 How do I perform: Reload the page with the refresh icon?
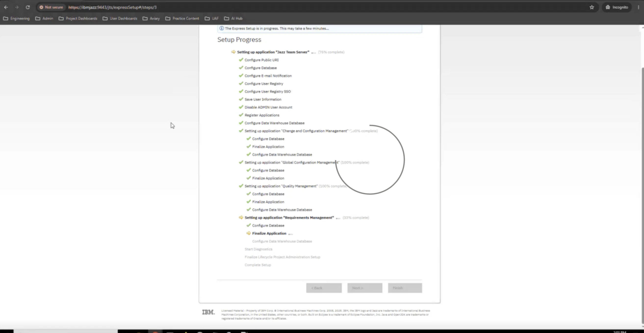[x=28, y=7]
